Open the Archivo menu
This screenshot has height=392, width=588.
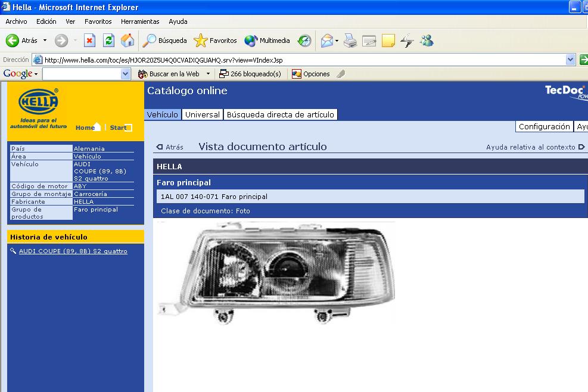(16, 22)
